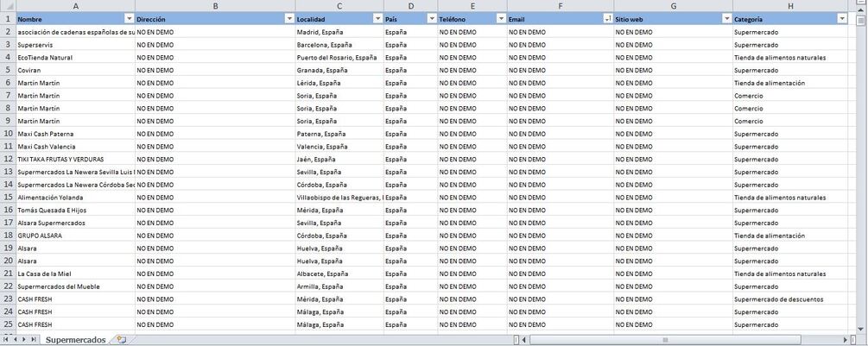Insert a new worksheet via tab icon

[122, 339]
